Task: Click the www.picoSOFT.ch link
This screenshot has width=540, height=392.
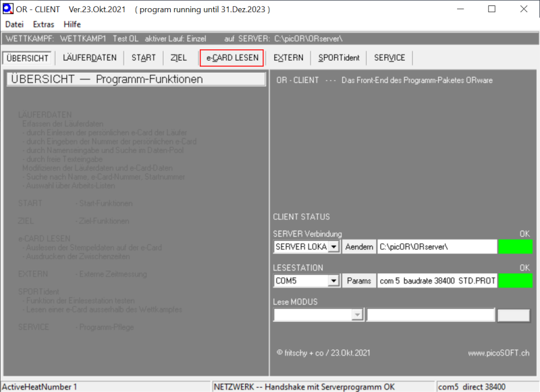Action: tap(498, 352)
